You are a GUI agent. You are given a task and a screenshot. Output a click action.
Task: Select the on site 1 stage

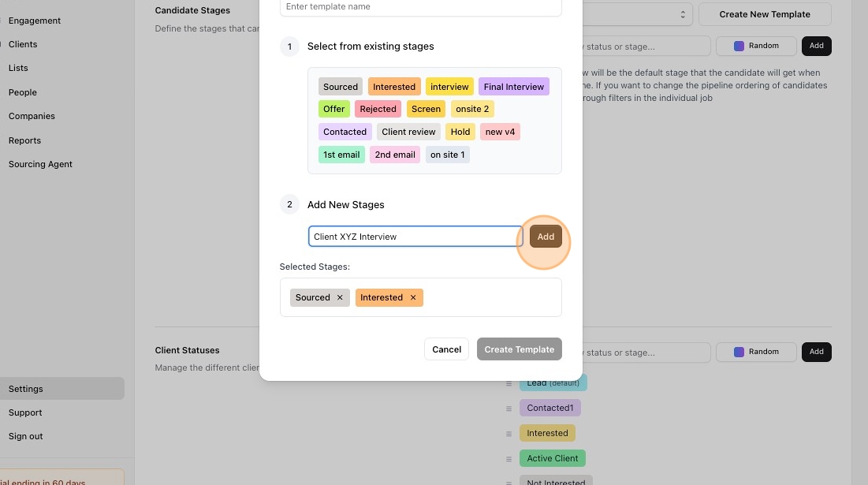click(x=447, y=155)
